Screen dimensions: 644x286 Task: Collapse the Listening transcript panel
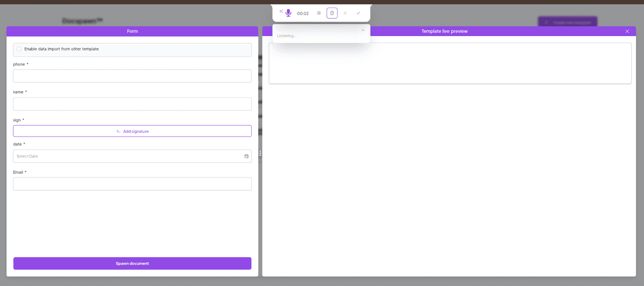pyautogui.click(x=363, y=30)
